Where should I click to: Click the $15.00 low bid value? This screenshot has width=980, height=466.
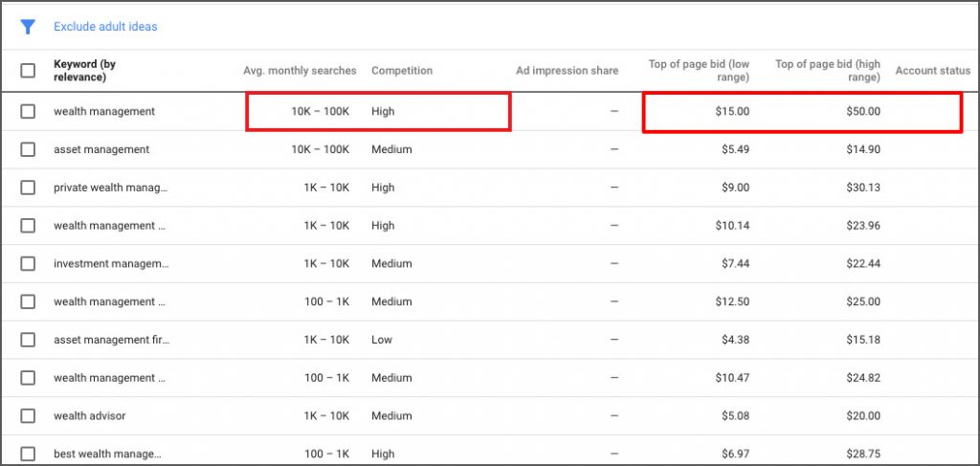732,111
